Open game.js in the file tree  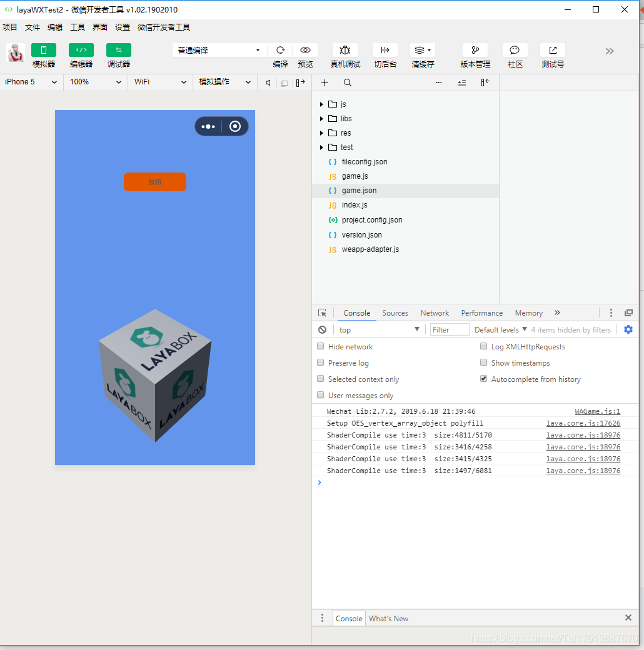355,176
